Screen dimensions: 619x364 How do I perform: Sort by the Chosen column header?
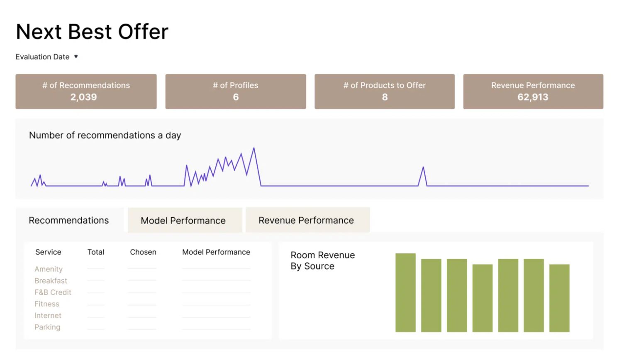point(143,252)
